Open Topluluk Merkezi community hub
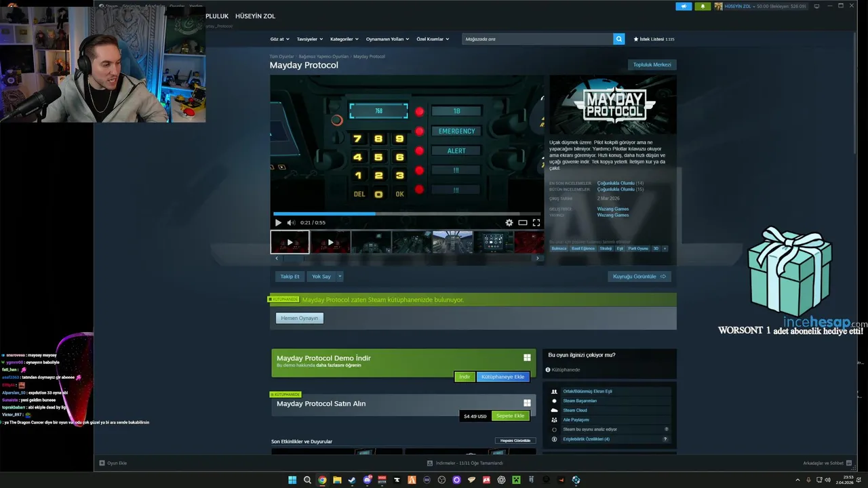Screen dimensions: 868x488 point(652,64)
